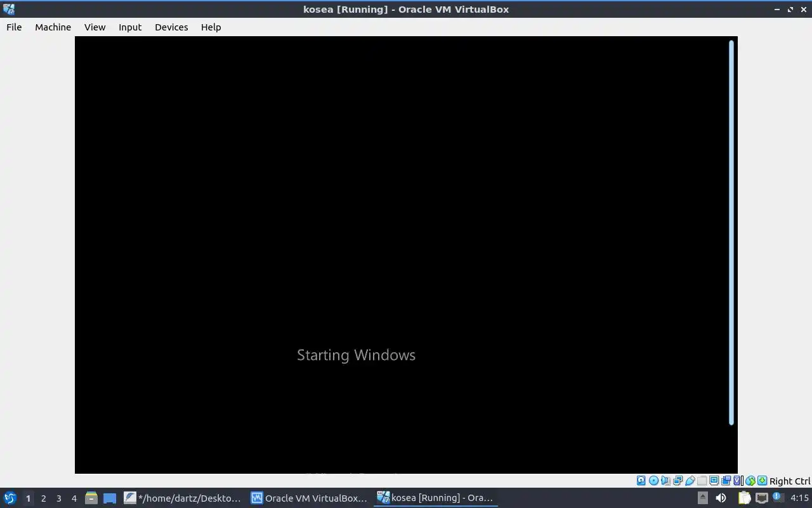Click the wired network tray icon
Image resolution: width=812 pixels, height=508 pixels.
click(x=762, y=498)
